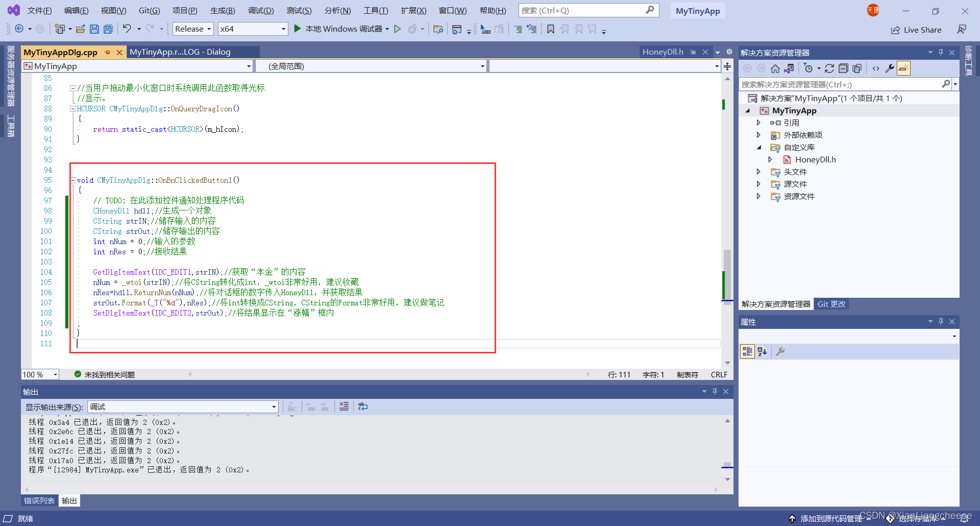Viewport: 980px width, 526px height.
Task: Click the feedback person icon top right
Action: point(962,30)
